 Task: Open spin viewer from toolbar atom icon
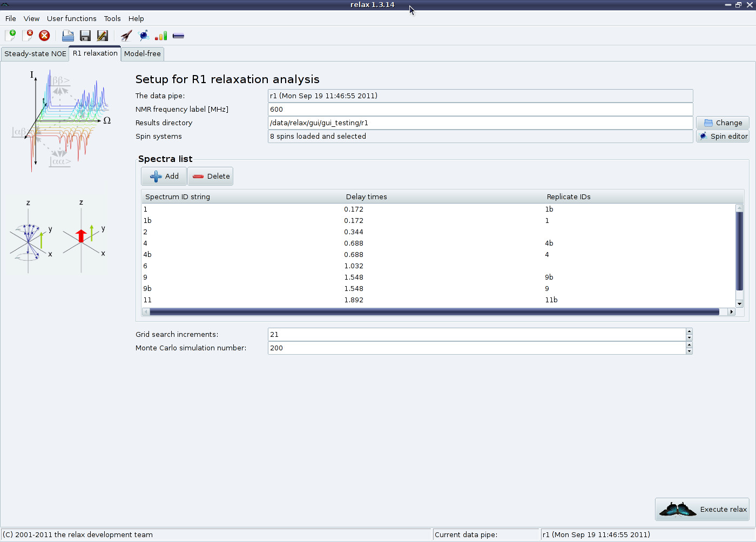pos(144,36)
